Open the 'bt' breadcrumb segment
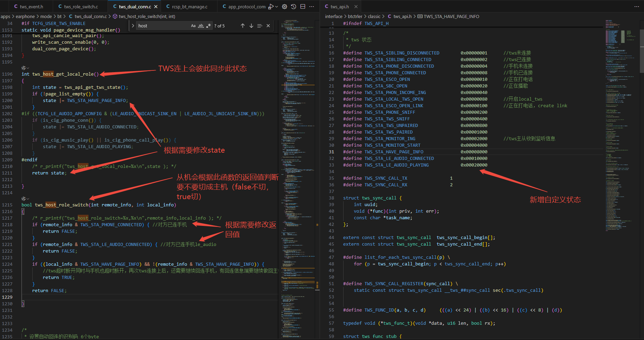 point(59,16)
